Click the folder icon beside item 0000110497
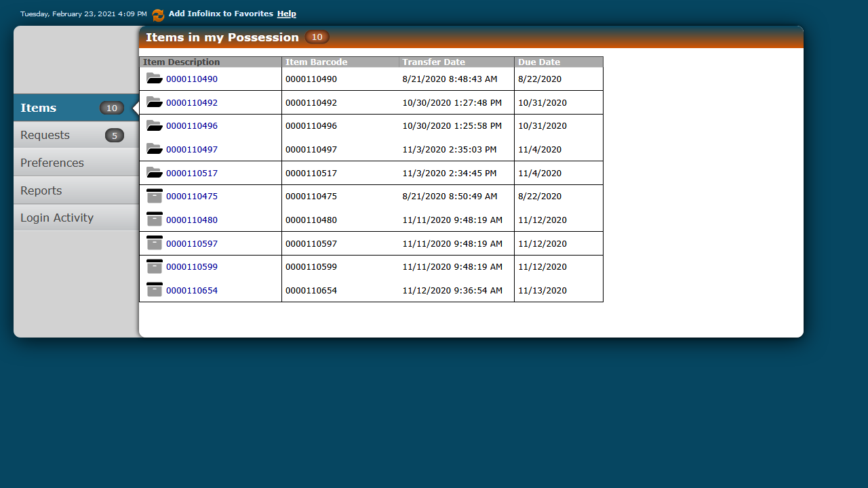Viewport: 868px width, 488px height. 154,149
